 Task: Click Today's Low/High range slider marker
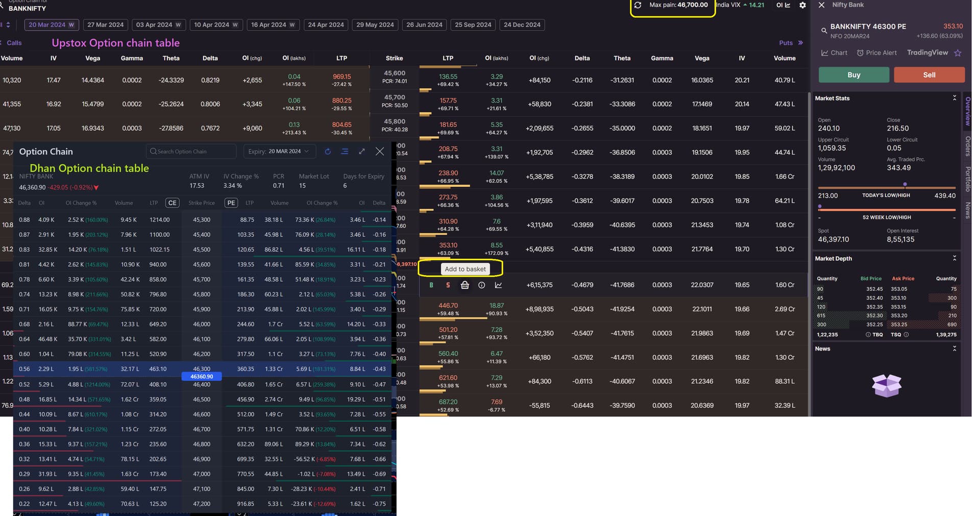(x=905, y=184)
